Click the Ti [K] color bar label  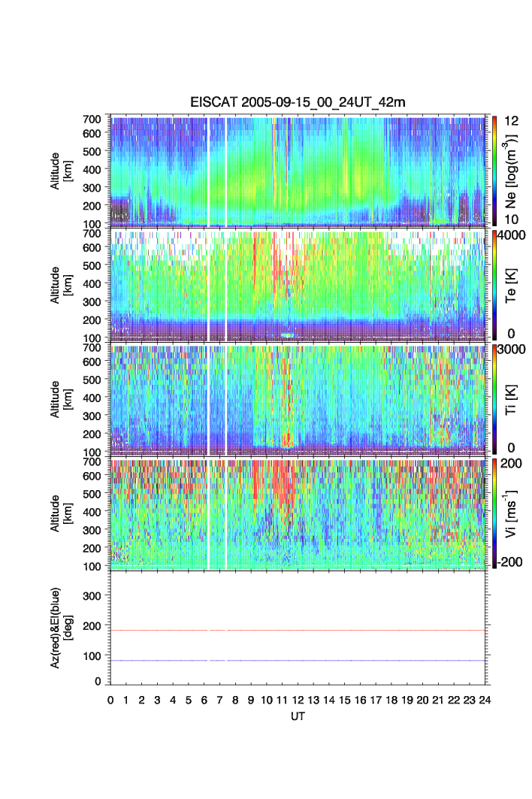point(512,398)
